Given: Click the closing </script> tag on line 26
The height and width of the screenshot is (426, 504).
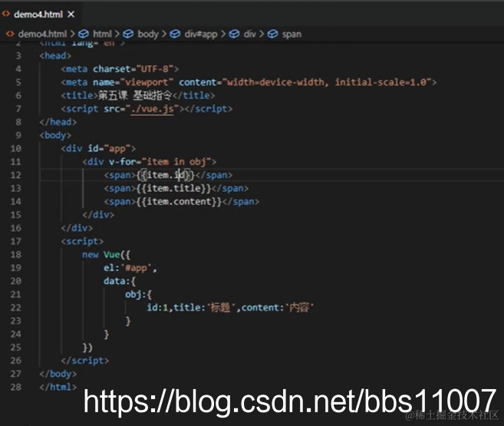Looking at the screenshot, I should pyautogui.click(x=85, y=361).
